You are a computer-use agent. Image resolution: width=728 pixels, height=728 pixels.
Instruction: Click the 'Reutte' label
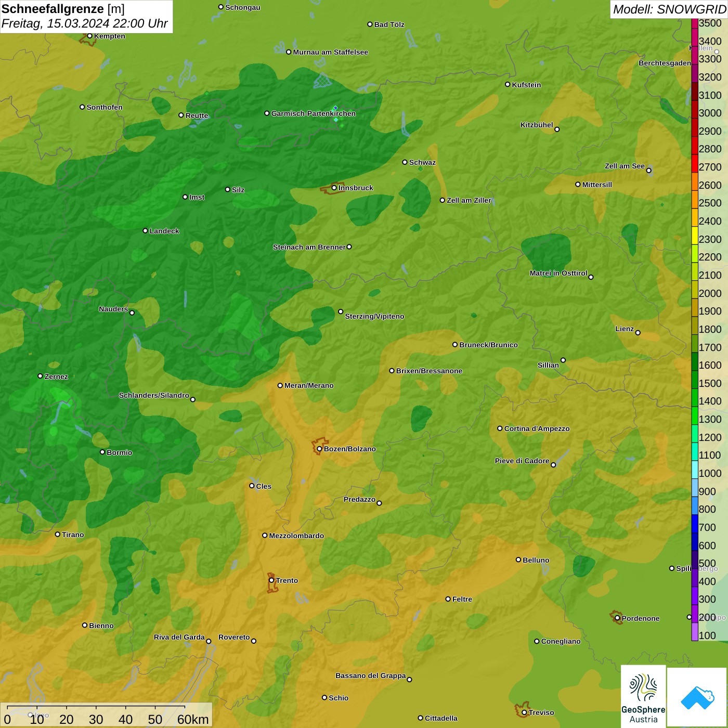[197, 115]
